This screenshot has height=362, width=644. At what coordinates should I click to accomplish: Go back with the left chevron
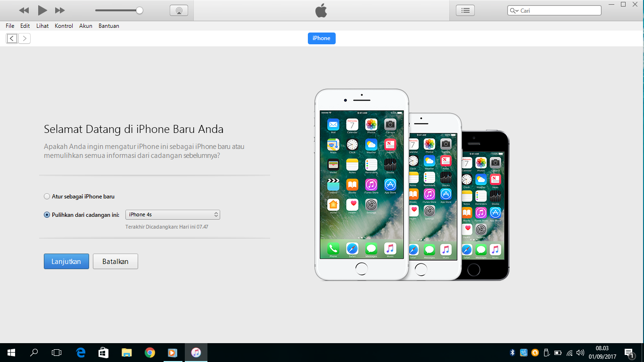point(12,39)
